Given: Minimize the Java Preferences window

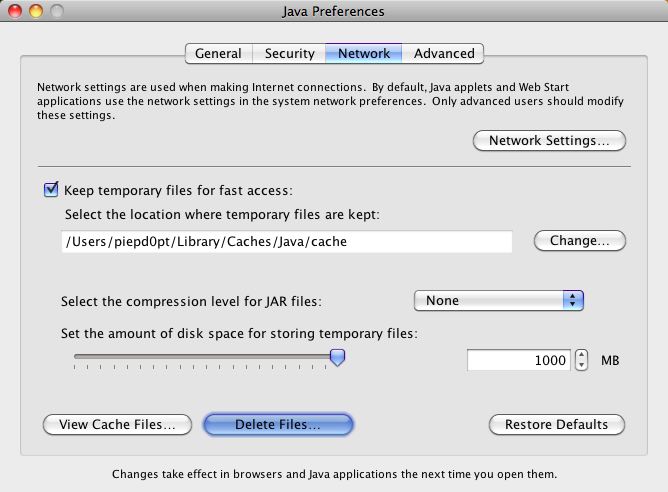Looking at the screenshot, I should tap(36, 11).
